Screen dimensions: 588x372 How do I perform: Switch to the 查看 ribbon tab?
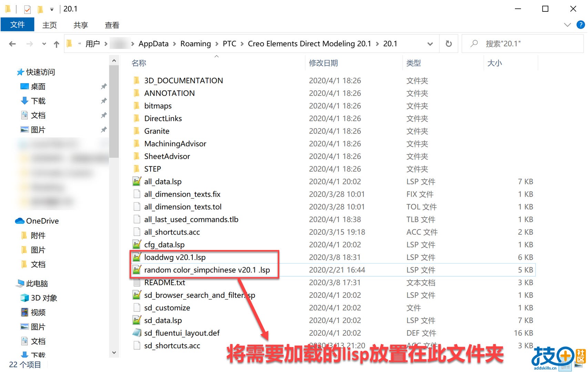tap(112, 25)
